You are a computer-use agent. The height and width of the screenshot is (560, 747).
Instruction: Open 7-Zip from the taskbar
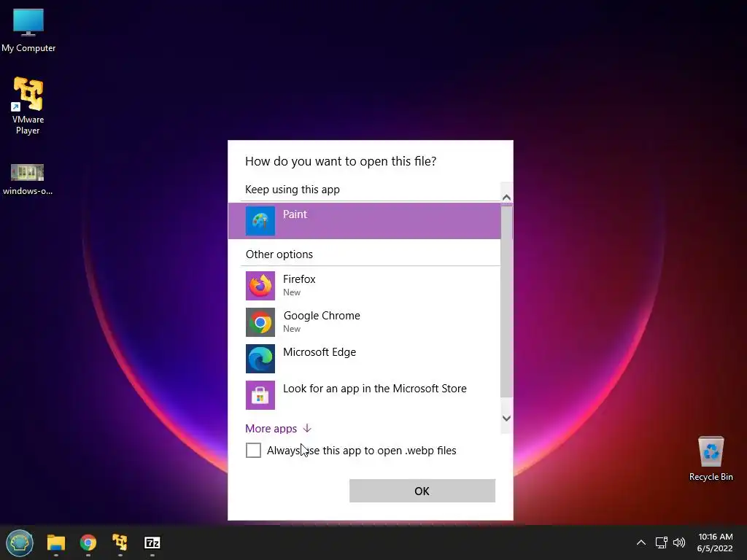[x=152, y=542]
